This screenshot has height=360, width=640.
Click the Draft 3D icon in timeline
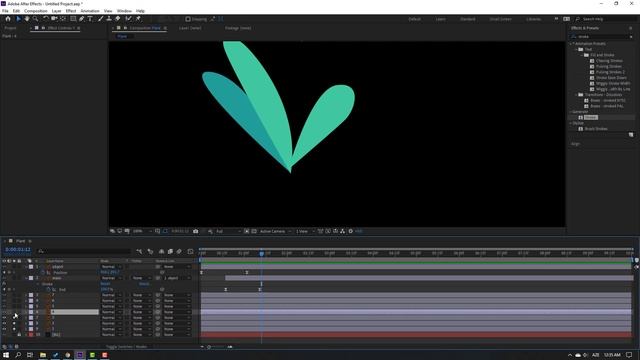click(150, 251)
